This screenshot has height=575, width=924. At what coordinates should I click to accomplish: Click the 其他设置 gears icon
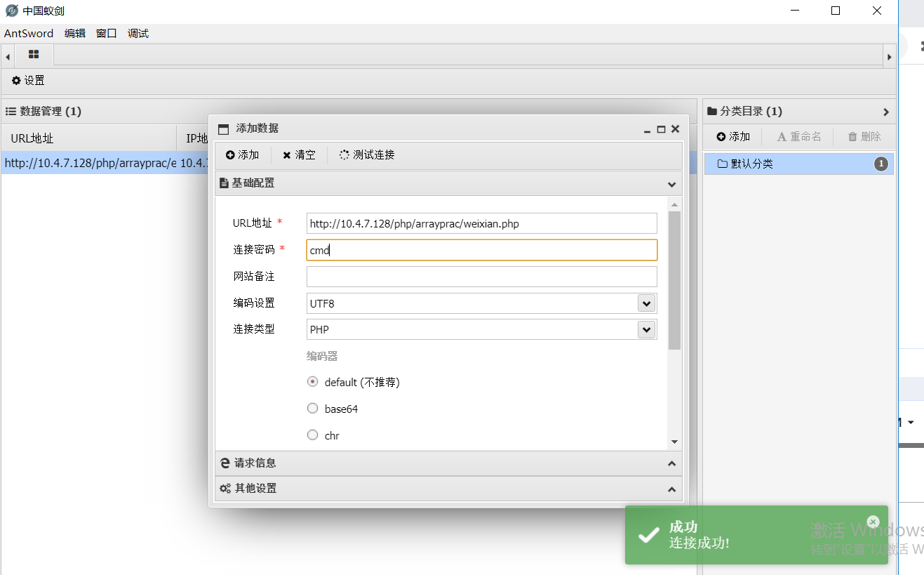[225, 489]
